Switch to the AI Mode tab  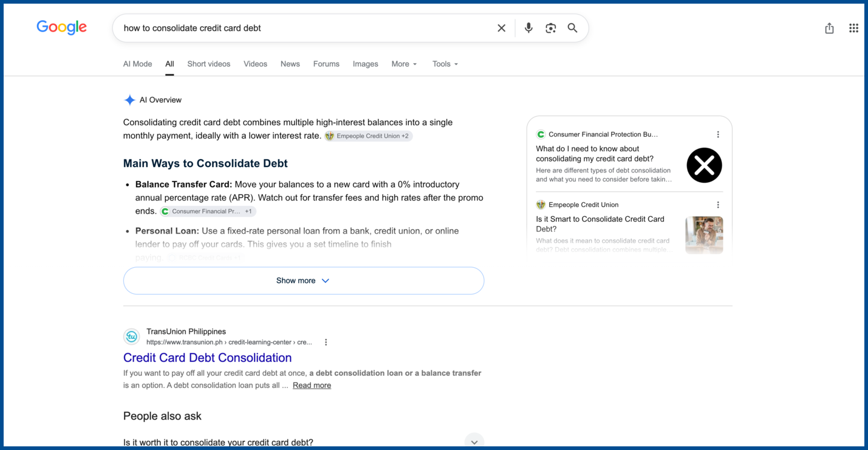click(138, 64)
